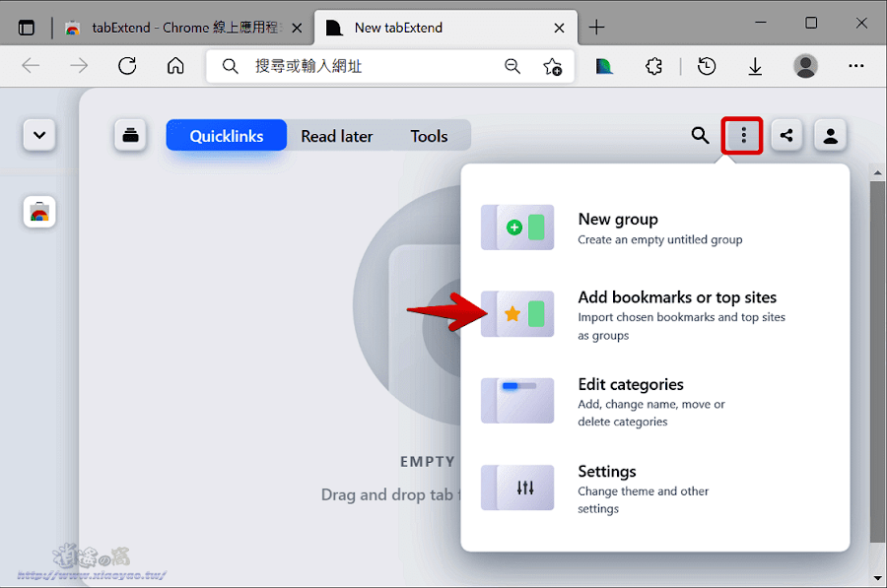Click the tabExtend stack button beside Quicklinks
887x588 pixels.
pyautogui.click(x=131, y=135)
